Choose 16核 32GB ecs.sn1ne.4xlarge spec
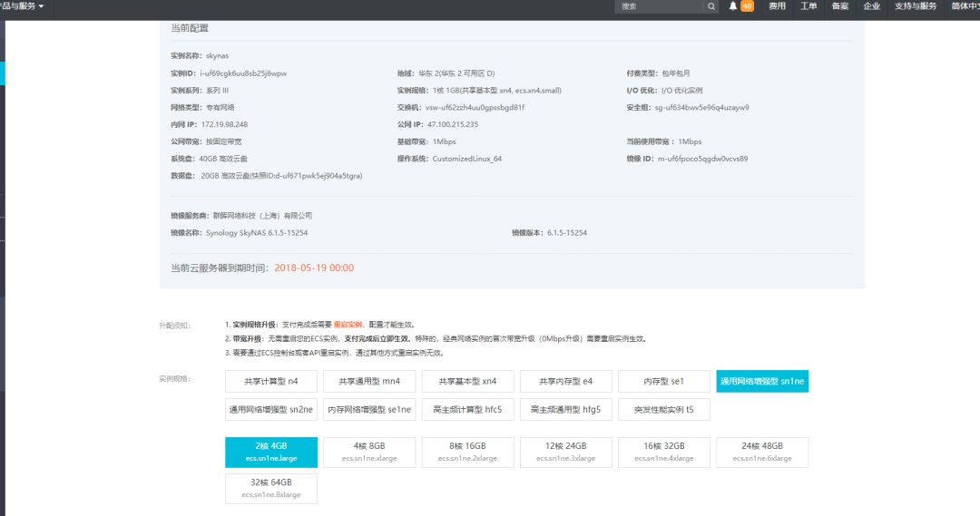The width and height of the screenshot is (980, 516). click(x=664, y=453)
